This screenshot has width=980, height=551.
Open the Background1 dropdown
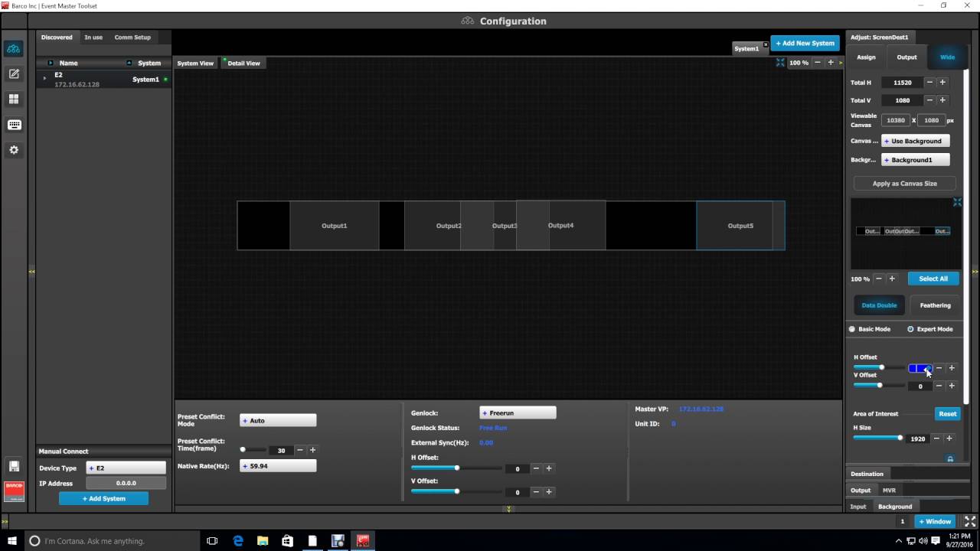[x=916, y=160]
